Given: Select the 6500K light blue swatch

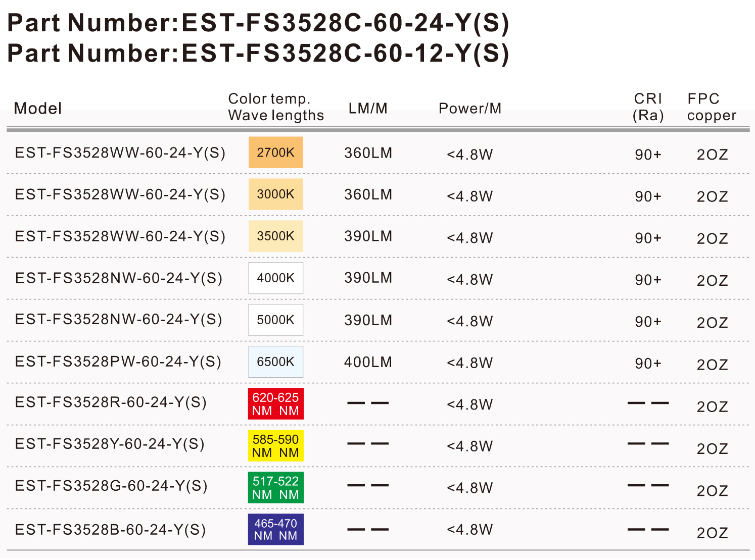Looking at the screenshot, I should click(275, 362).
